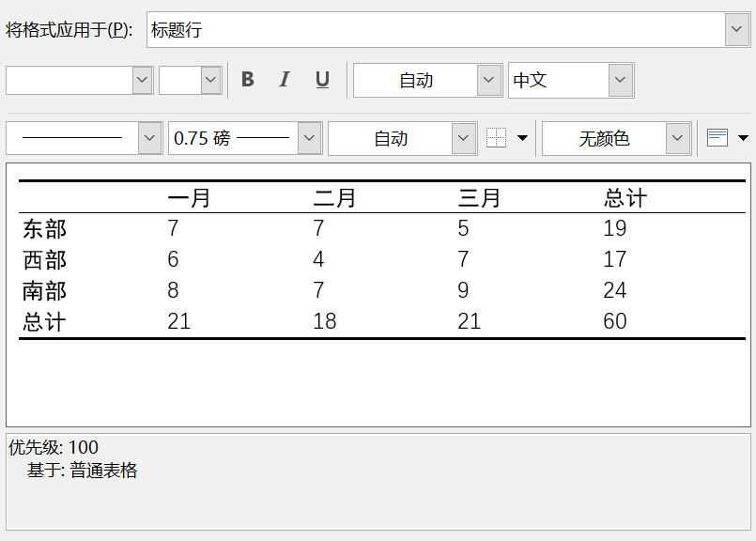
Task: Click the 总计 row label in preview
Action: point(45,321)
